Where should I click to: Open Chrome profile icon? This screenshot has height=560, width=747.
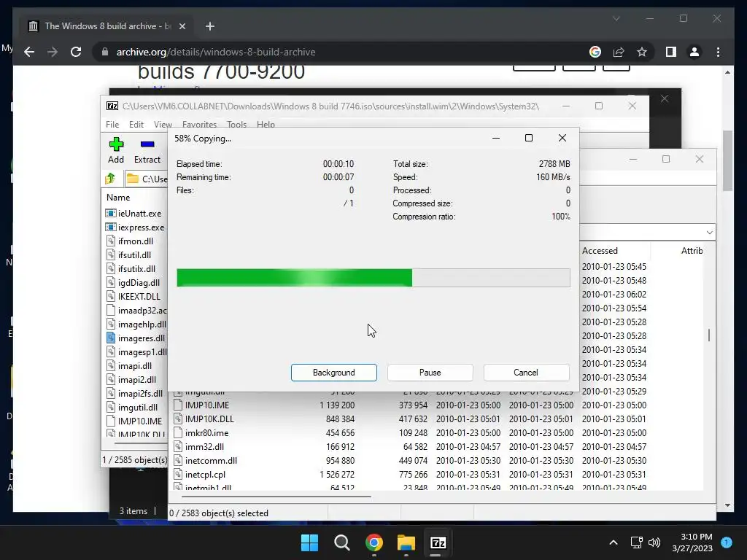[694, 52]
